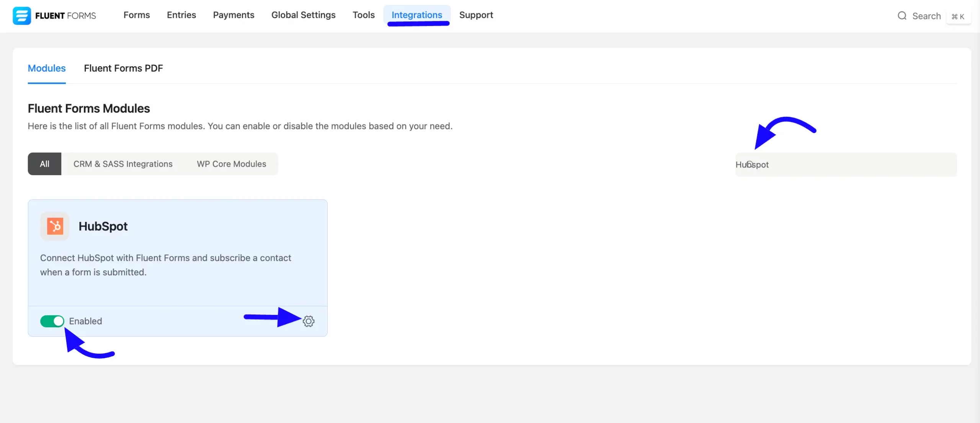Filter modules by All
The height and width of the screenshot is (423, 980).
pyautogui.click(x=44, y=164)
